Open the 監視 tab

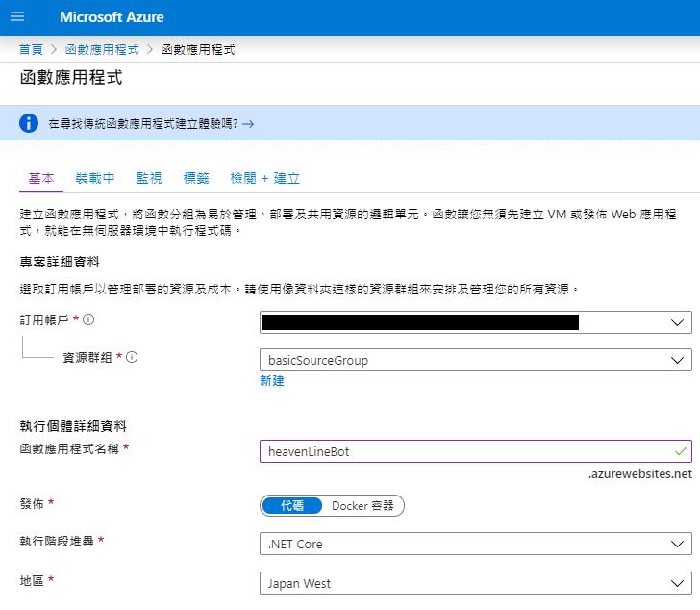pyautogui.click(x=149, y=178)
